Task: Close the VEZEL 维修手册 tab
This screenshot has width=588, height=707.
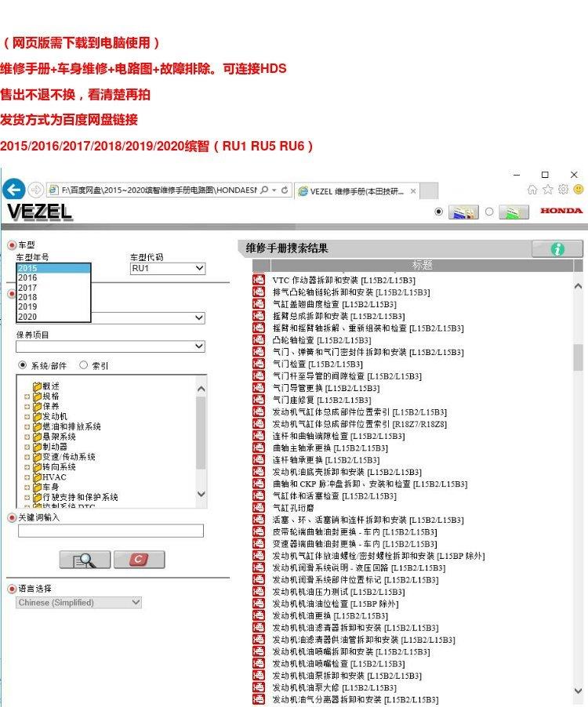Action: click(413, 191)
